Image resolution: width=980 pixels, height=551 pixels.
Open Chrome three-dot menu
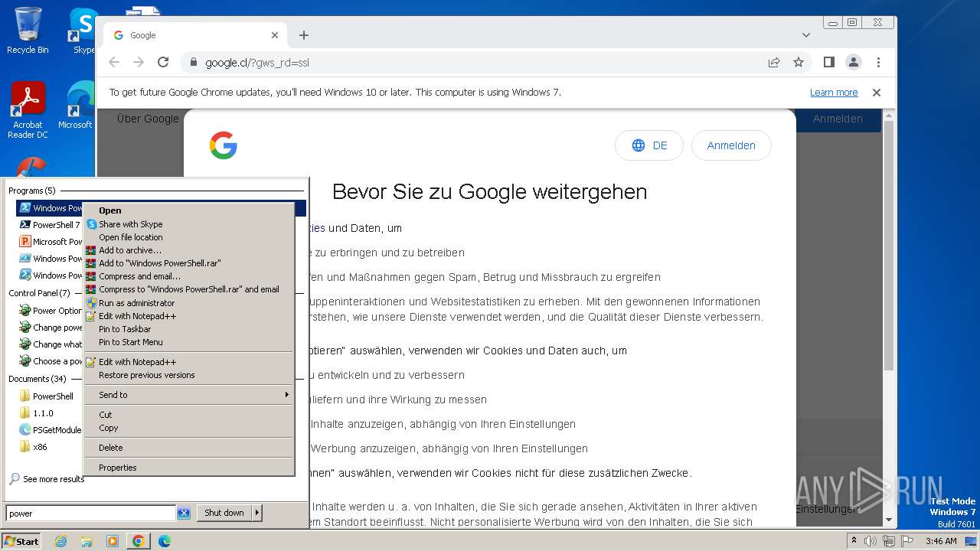(x=878, y=62)
